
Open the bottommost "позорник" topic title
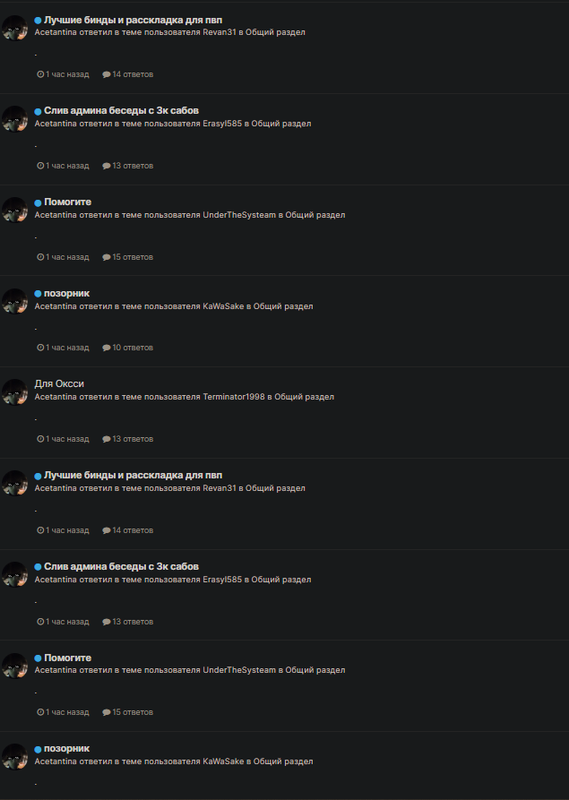(67, 748)
